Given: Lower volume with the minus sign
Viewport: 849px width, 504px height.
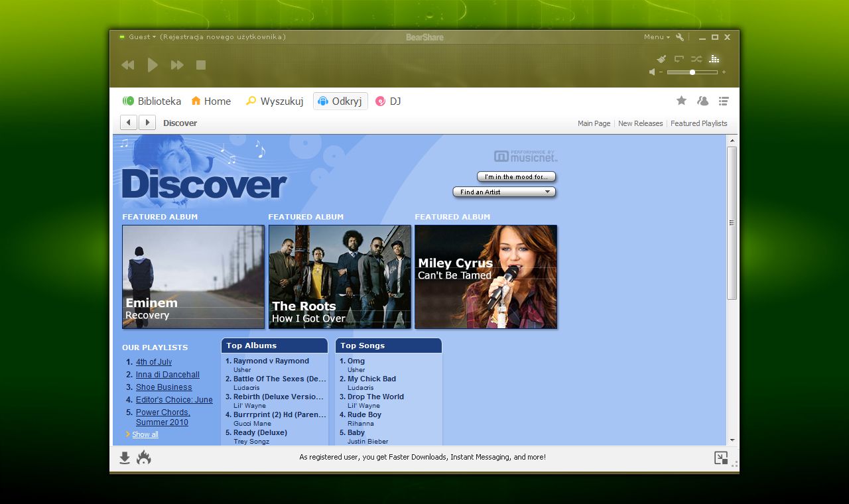Looking at the screenshot, I should point(661,72).
